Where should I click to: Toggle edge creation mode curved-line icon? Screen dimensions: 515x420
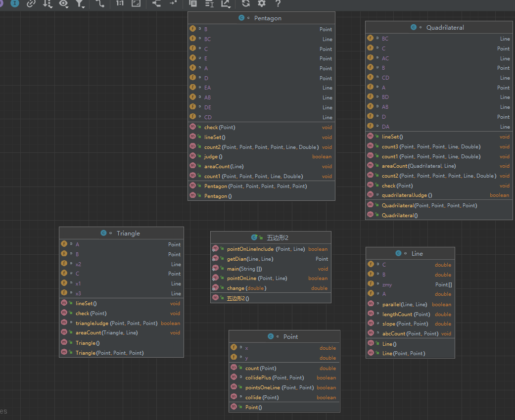[x=100, y=3]
